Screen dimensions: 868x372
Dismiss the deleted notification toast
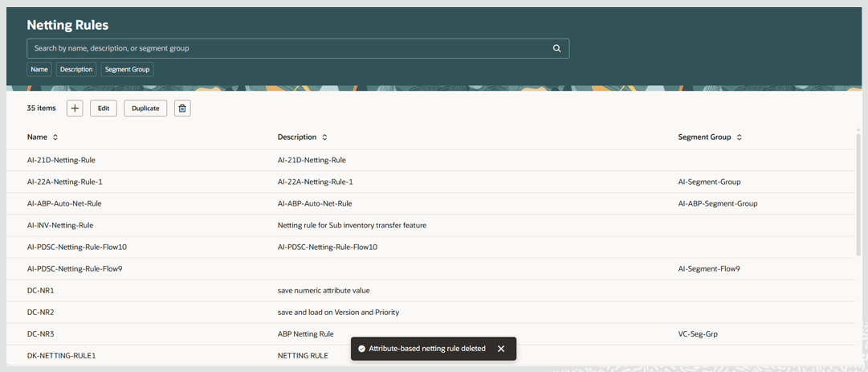coord(501,349)
